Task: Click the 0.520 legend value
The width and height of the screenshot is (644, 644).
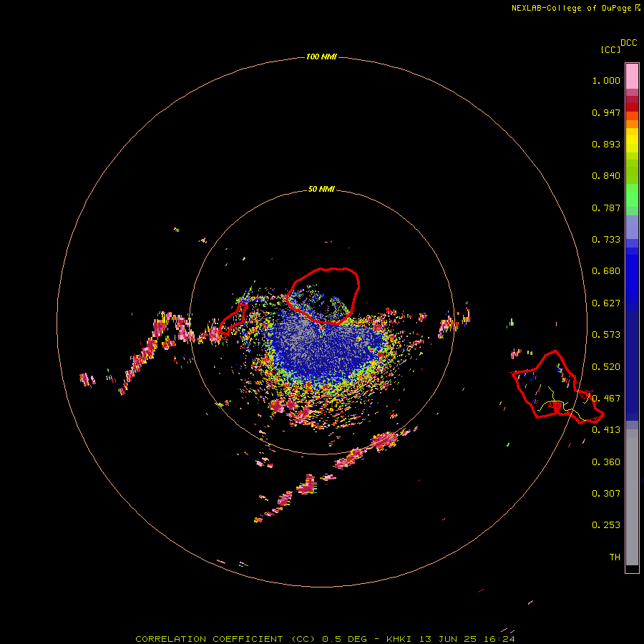Action: coord(606,367)
